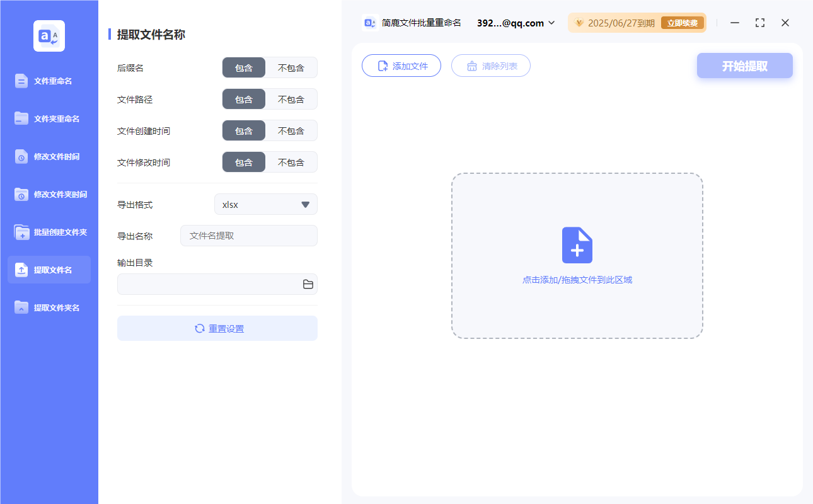This screenshot has height=504, width=813.
Task: Toggle 文件路径 to 不包含
Action: (292, 99)
